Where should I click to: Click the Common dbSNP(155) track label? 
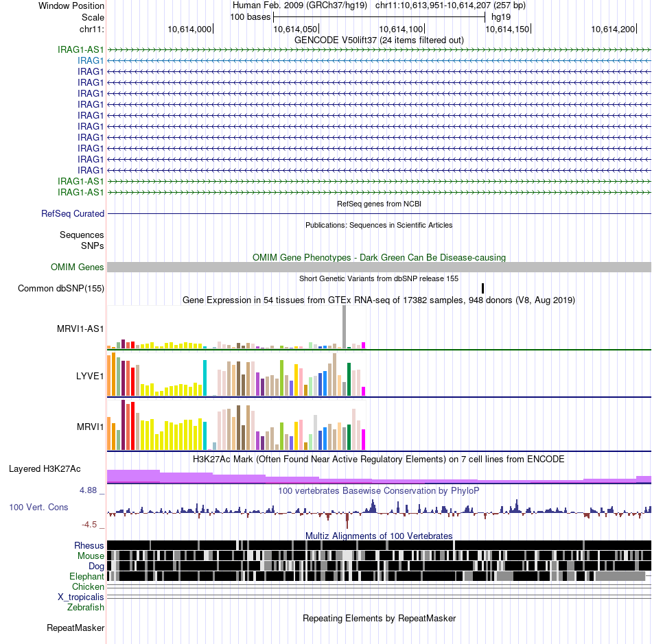click(x=61, y=288)
